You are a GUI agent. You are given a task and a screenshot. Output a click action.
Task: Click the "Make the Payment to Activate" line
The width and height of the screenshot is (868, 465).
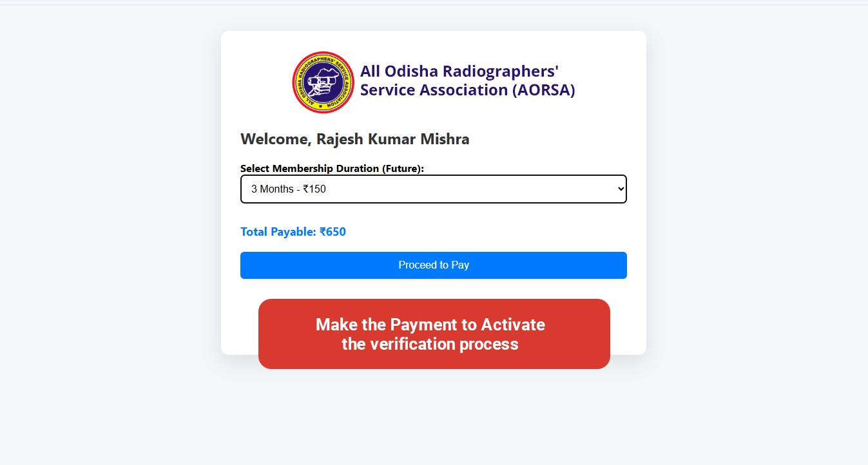[430, 325]
